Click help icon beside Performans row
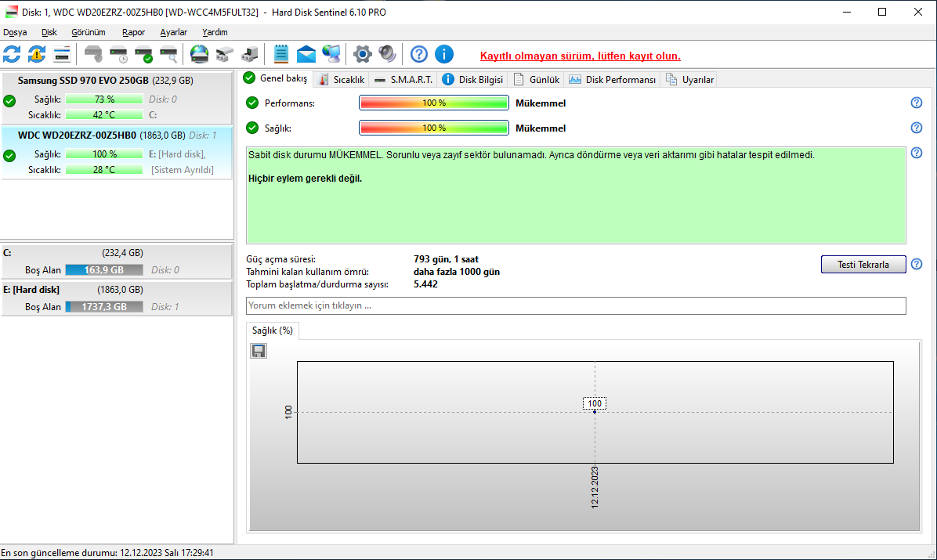 click(916, 103)
